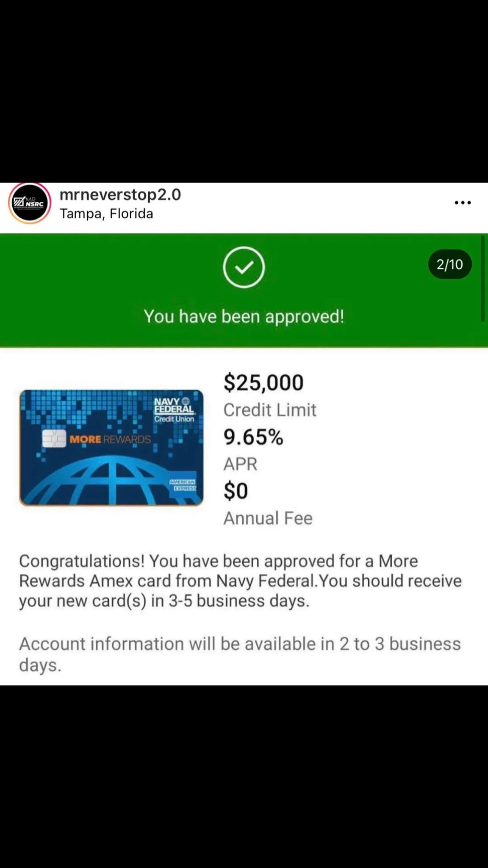Viewport: 488px width, 868px height.
Task: Open the Tampa, Florida location tag
Action: coord(106,214)
